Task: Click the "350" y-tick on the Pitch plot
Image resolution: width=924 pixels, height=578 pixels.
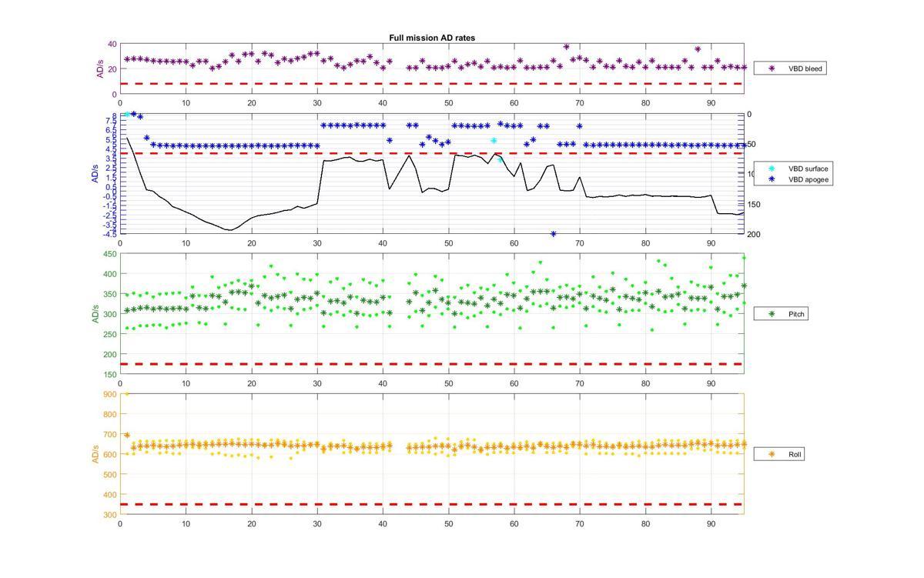Action: pos(110,294)
